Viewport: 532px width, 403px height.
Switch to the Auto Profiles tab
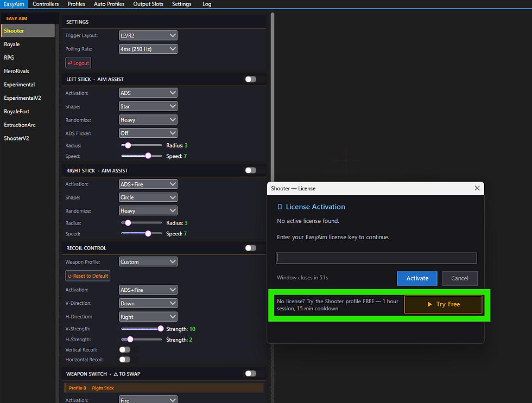coord(109,4)
